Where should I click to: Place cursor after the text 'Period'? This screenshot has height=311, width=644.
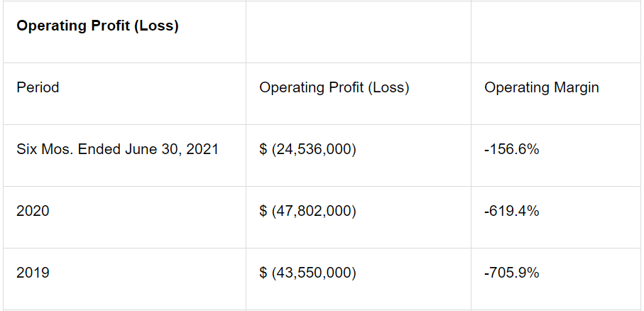click(60, 88)
